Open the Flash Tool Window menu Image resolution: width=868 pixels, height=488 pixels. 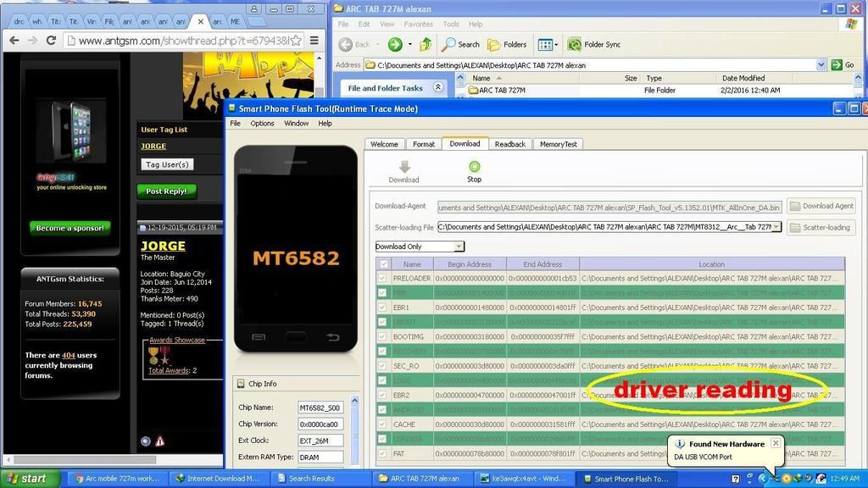296,124
